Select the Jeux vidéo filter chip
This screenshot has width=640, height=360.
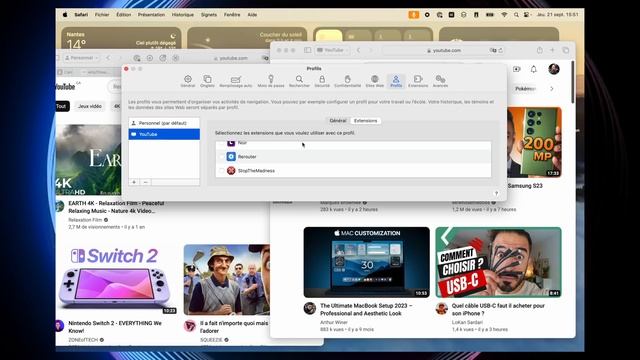tap(90, 106)
